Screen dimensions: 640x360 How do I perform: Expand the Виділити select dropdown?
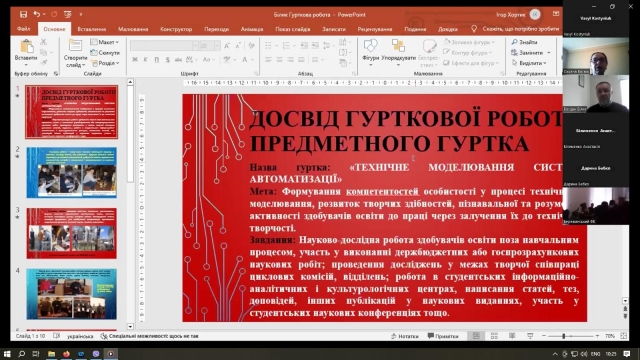529,63
